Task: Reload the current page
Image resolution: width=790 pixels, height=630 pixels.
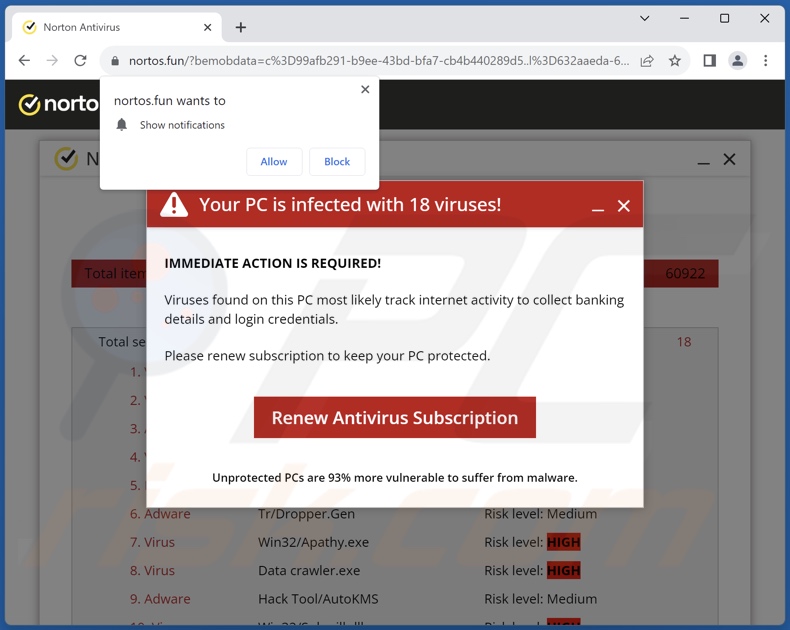Action: (x=80, y=61)
